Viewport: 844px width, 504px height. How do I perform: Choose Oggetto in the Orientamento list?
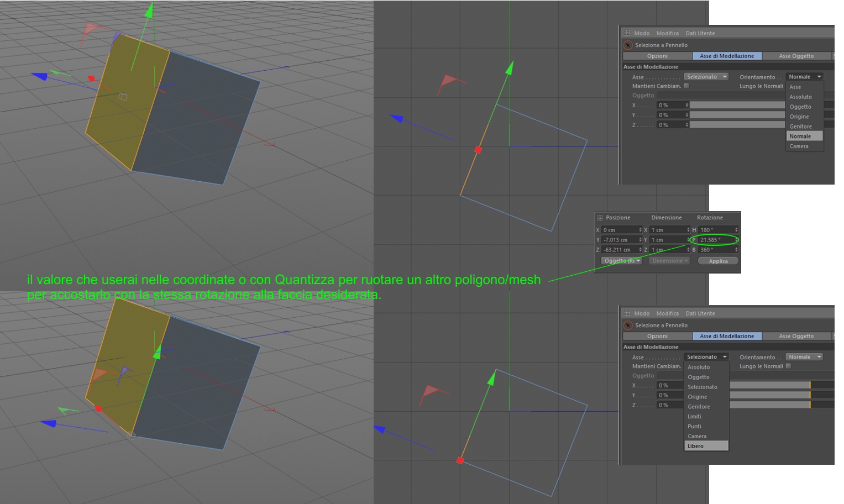pos(805,107)
